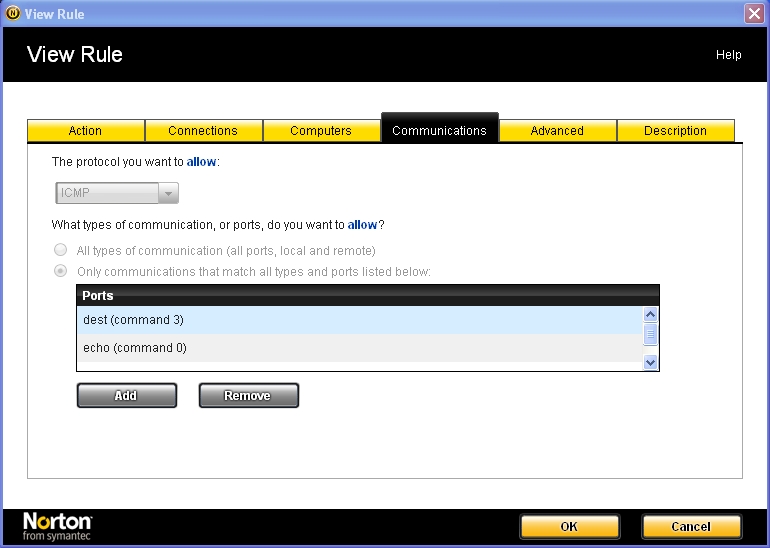This screenshot has width=770, height=548.
Task: Select the echo (command 0) row
Action: tap(359, 348)
